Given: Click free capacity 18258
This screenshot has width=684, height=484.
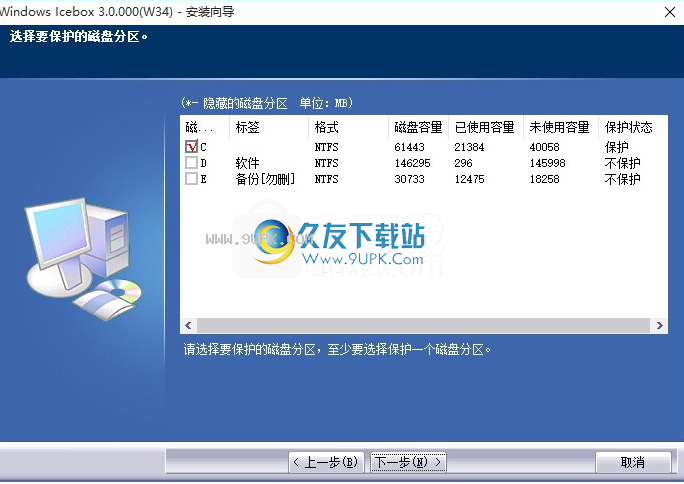Looking at the screenshot, I should coord(544,179).
